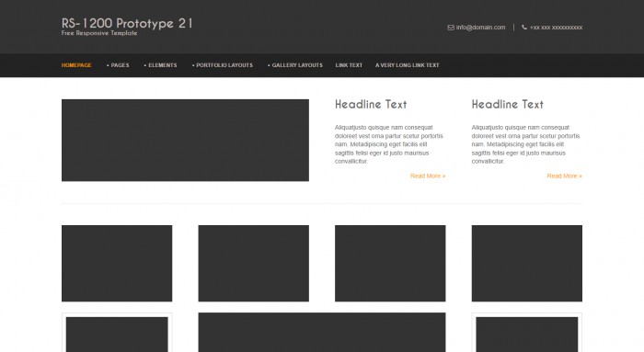Open the first thumbnail in the four-image row

[117, 264]
